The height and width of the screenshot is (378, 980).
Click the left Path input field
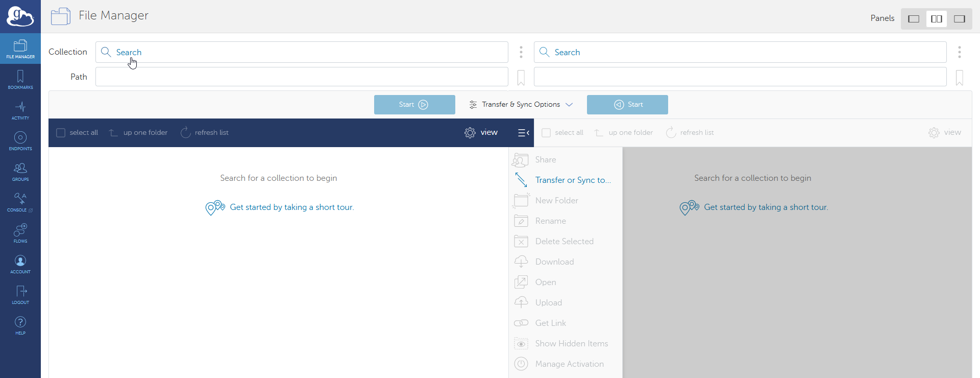click(x=301, y=77)
